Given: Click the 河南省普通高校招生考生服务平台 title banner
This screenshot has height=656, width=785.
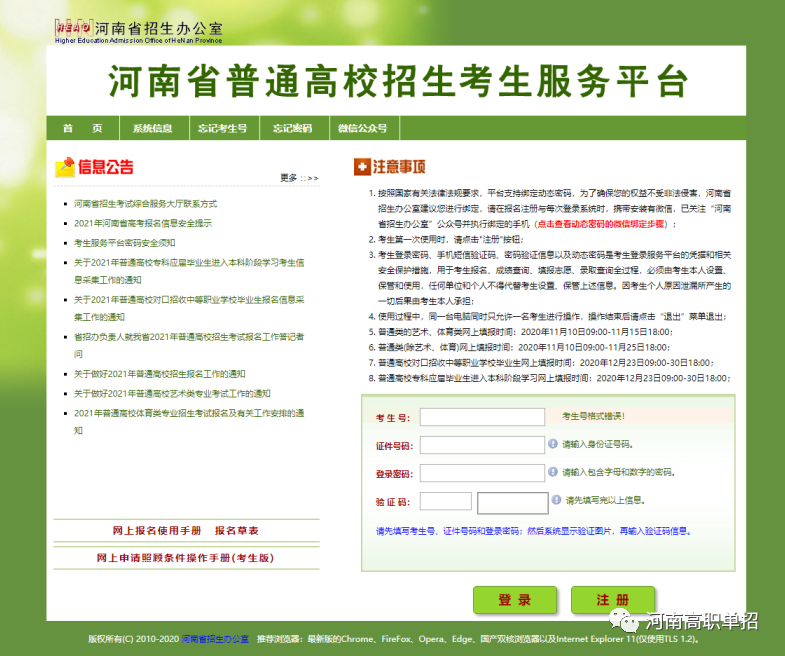Looking at the screenshot, I should pyautogui.click(x=398, y=81).
